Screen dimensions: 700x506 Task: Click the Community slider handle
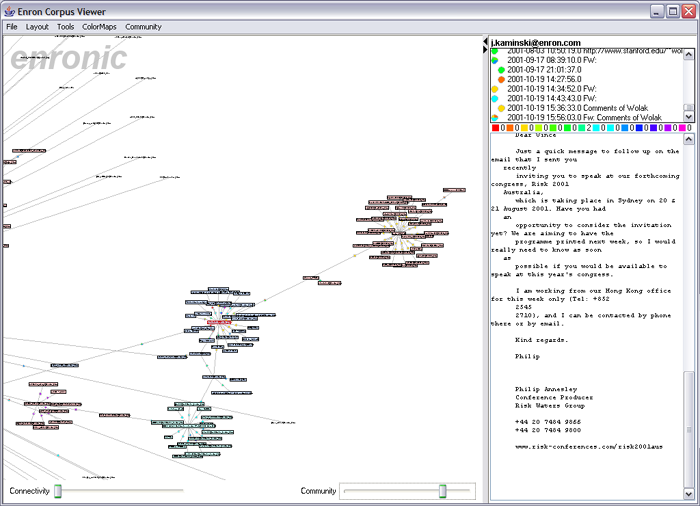coord(442,491)
